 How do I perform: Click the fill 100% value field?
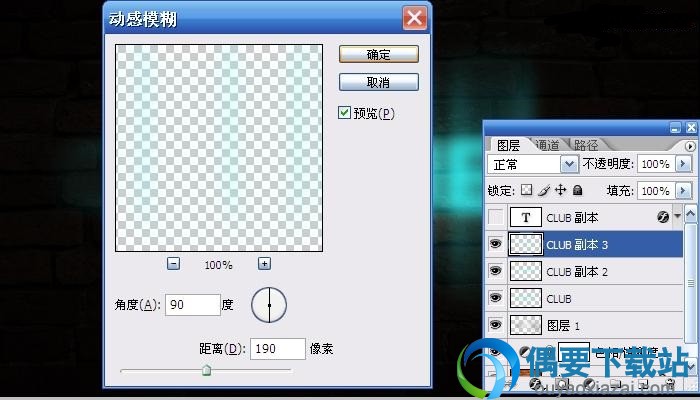[656, 191]
